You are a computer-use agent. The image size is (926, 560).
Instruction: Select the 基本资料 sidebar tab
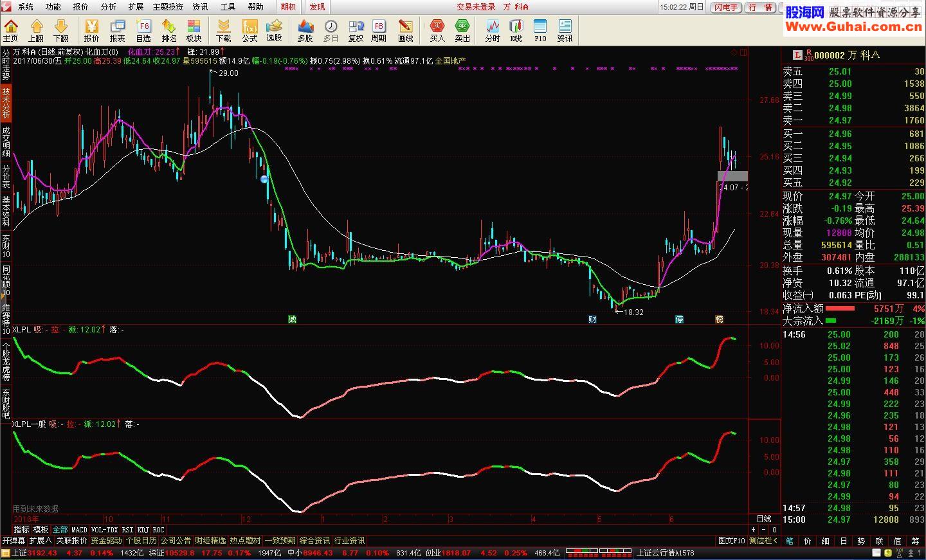[x=6, y=212]
